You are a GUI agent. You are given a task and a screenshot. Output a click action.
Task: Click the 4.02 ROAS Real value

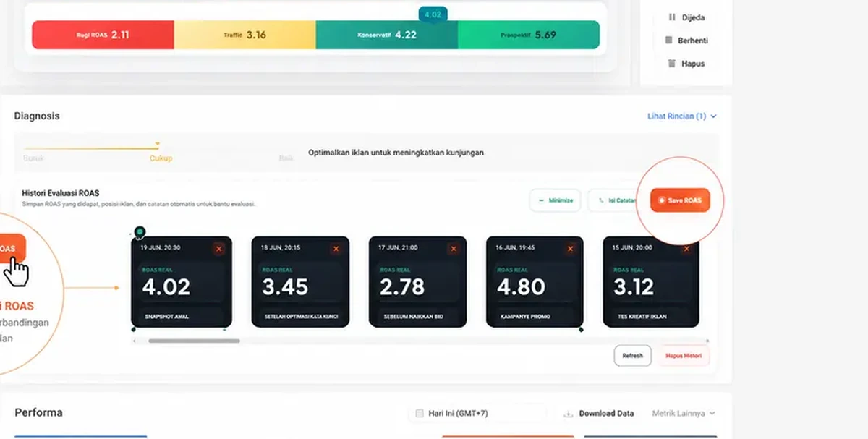166,287
